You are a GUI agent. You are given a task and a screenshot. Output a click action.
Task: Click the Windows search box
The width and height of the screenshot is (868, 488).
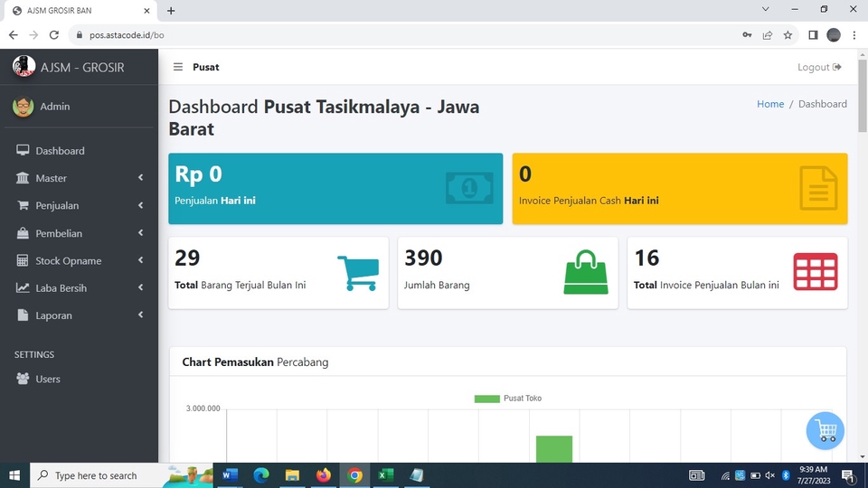coord(121,475)
